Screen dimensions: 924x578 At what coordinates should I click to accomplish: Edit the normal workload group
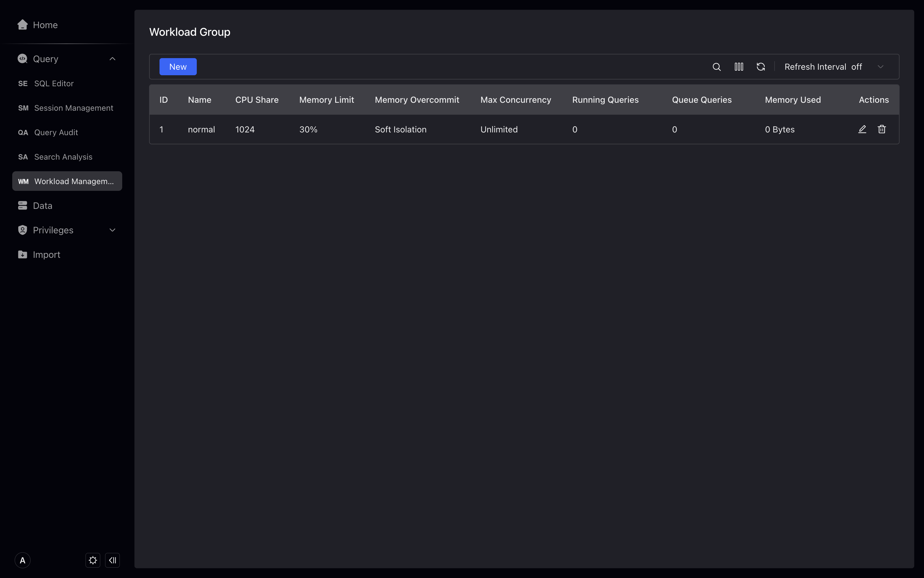[x=862, y=129]
